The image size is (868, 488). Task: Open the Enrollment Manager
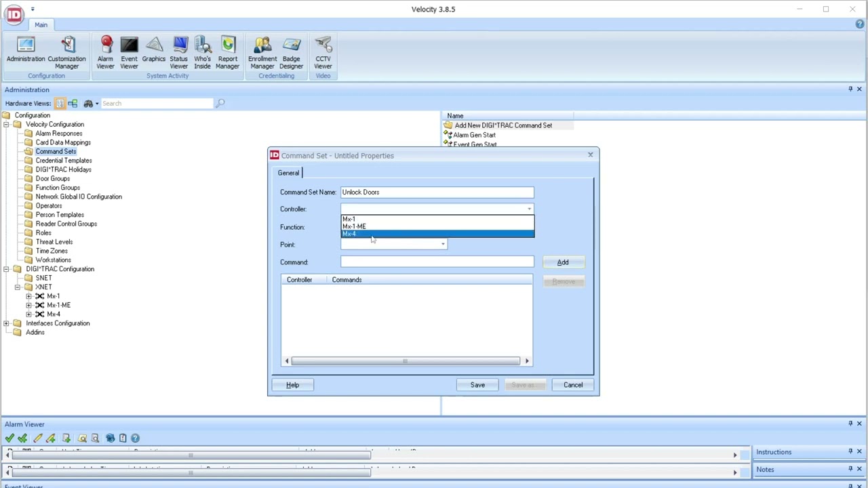pyautogui.click(x=262, y=53)
